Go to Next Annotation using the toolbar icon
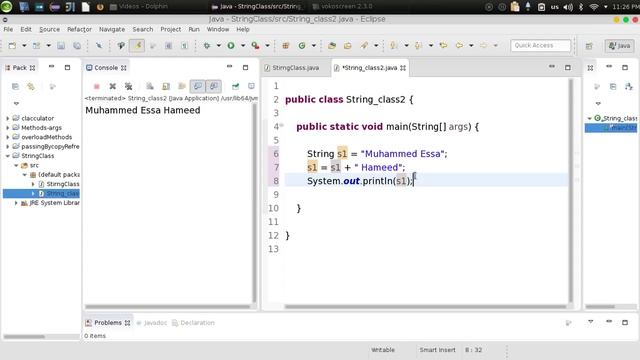Image resolution: width=640 pixels, height=360 pixels. 393,46
